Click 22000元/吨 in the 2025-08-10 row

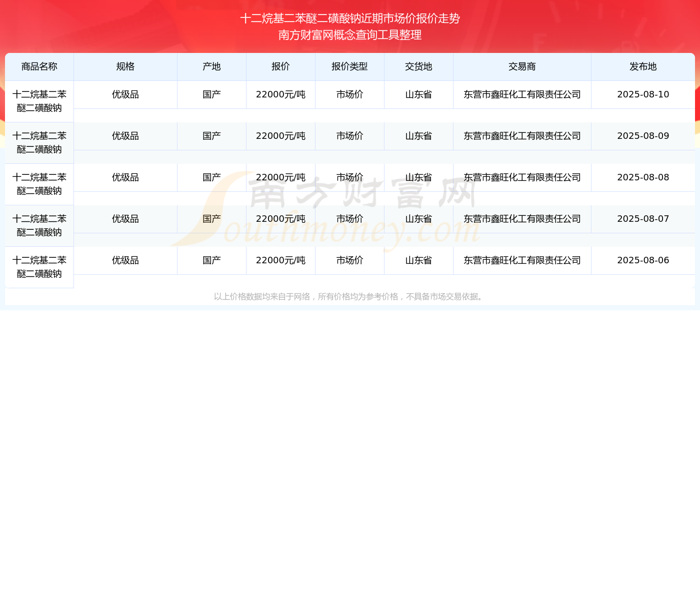click(x=281, y=94)
